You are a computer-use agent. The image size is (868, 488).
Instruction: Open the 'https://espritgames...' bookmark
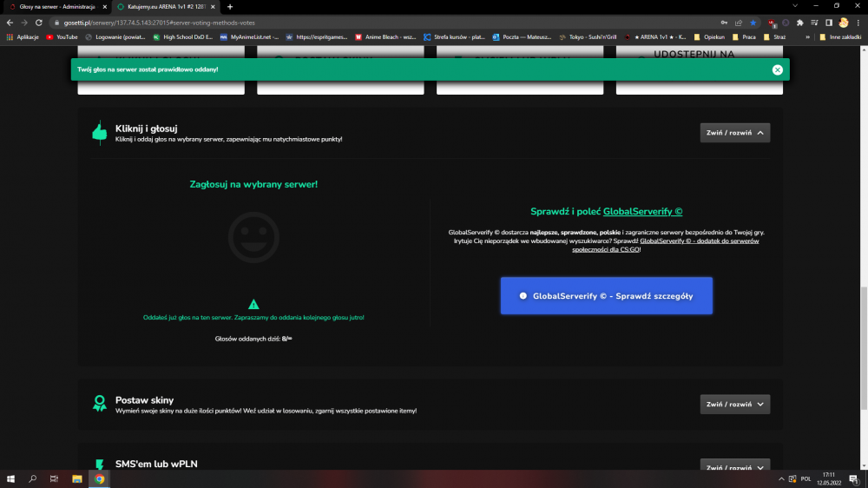click(316, 37)
